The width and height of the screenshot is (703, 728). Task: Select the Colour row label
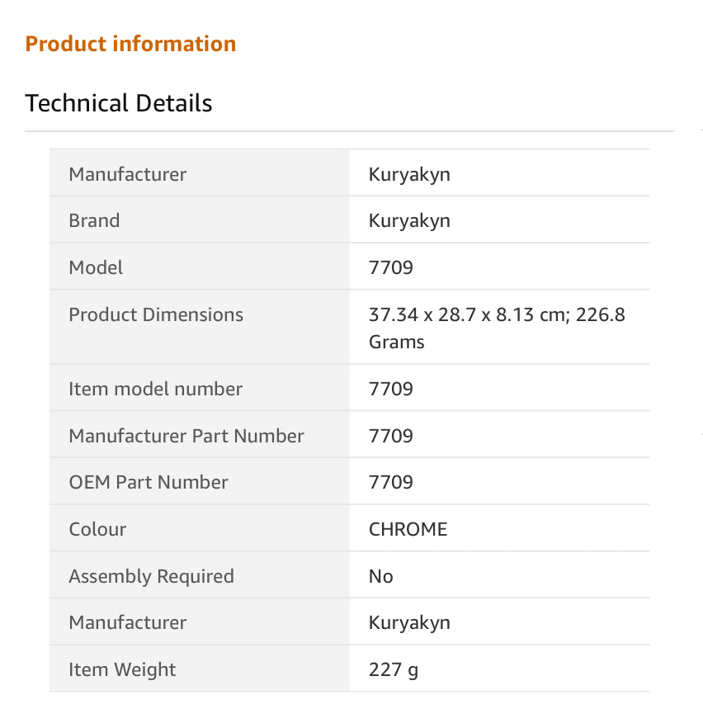pyautogui.click(x=97, y=529)
